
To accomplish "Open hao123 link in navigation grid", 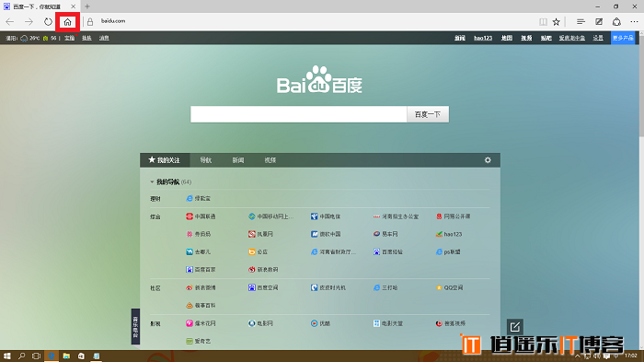I will pos(449,234).
